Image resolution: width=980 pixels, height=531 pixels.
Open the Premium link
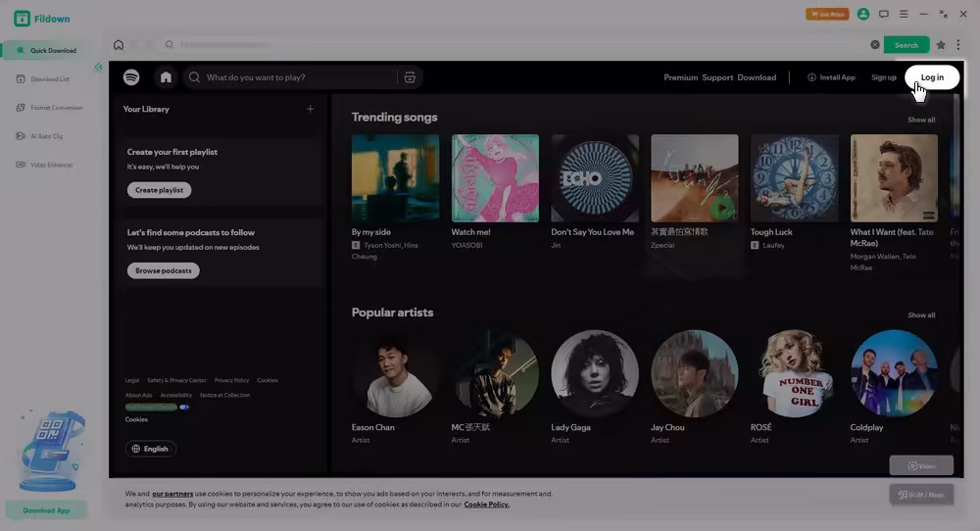[x=681, y=77]
